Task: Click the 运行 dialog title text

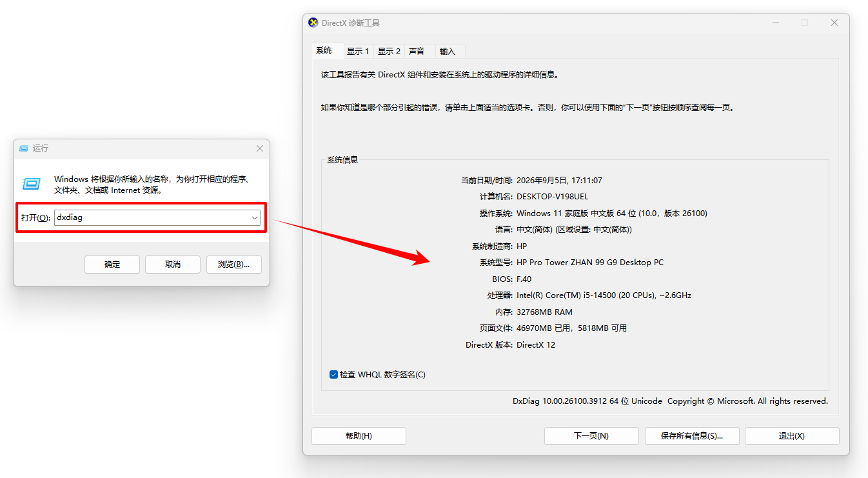Action: tap(41, 148)
